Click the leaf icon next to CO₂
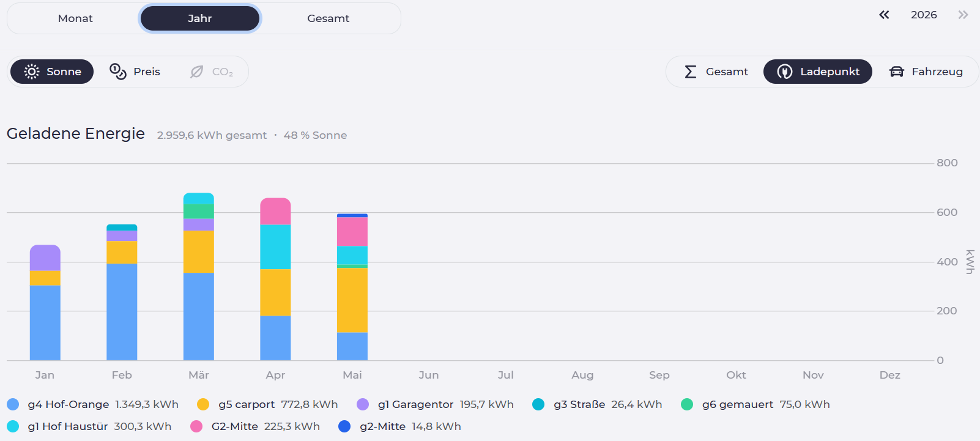 coord(196,72)
